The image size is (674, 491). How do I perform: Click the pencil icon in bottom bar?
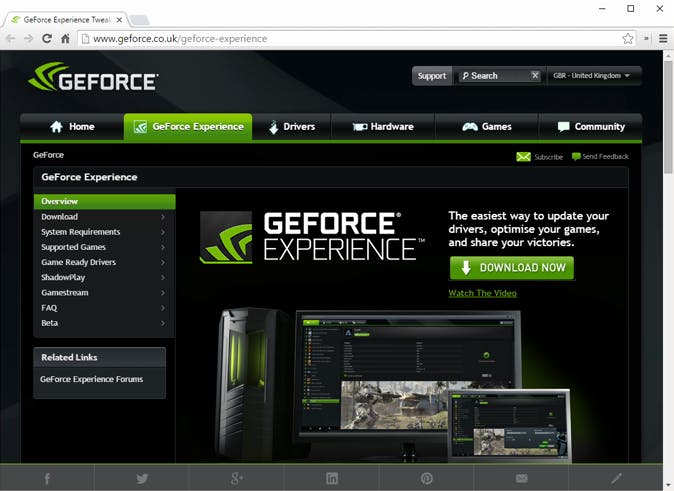click(616, 478)
